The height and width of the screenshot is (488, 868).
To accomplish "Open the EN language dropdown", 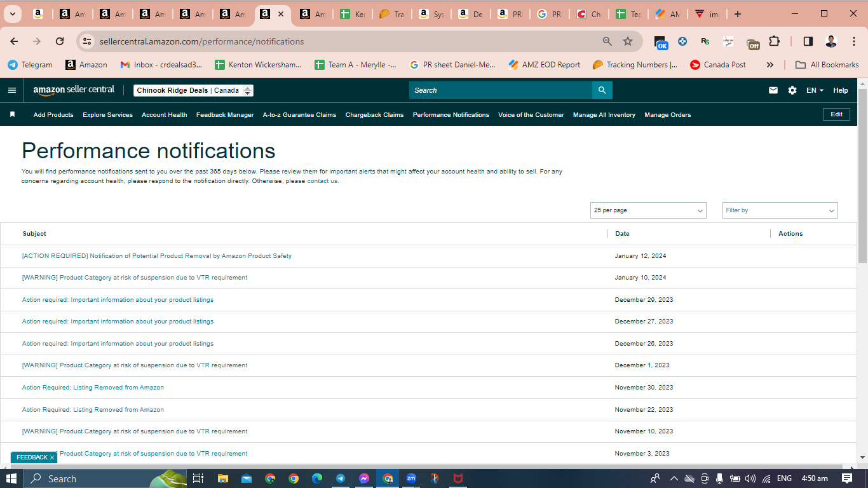I will pos(815,90).
